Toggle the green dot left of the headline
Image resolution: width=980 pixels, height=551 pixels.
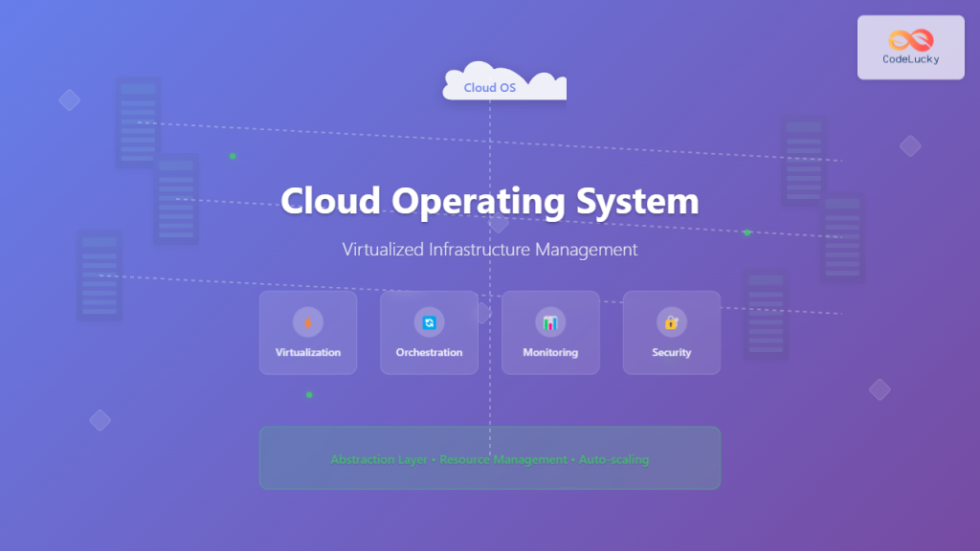pos(232,155)
